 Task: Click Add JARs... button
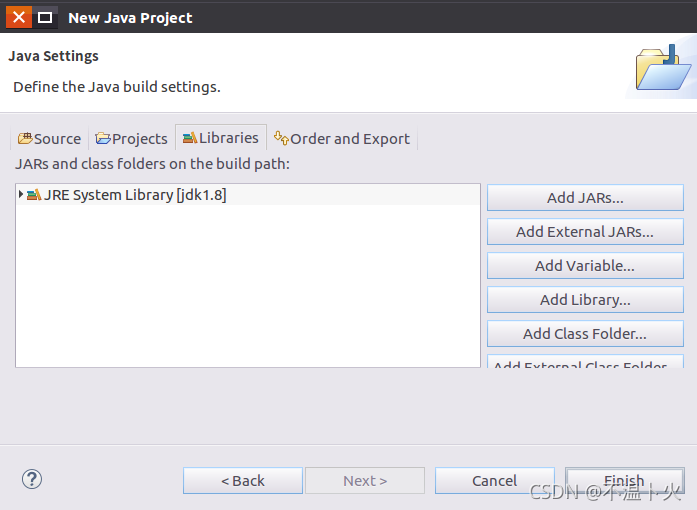(x=585, y=197)
